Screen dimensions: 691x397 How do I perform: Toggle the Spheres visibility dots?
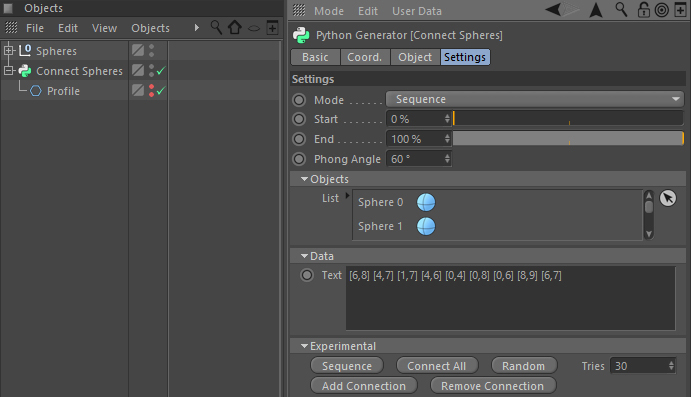pos(152,50)
